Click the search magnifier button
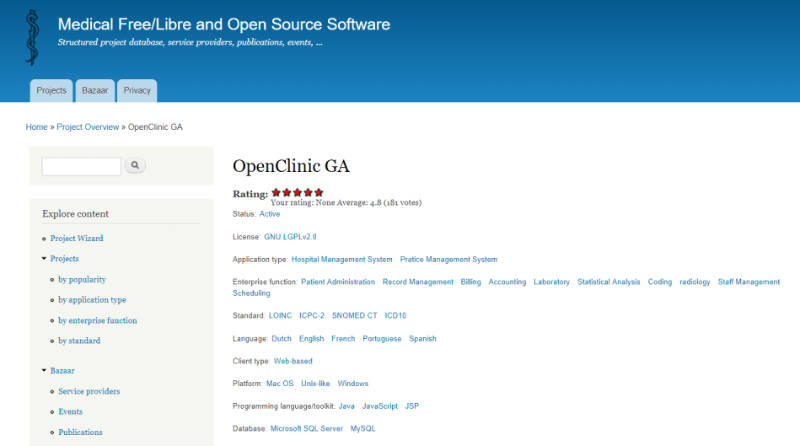 point(135,166)
